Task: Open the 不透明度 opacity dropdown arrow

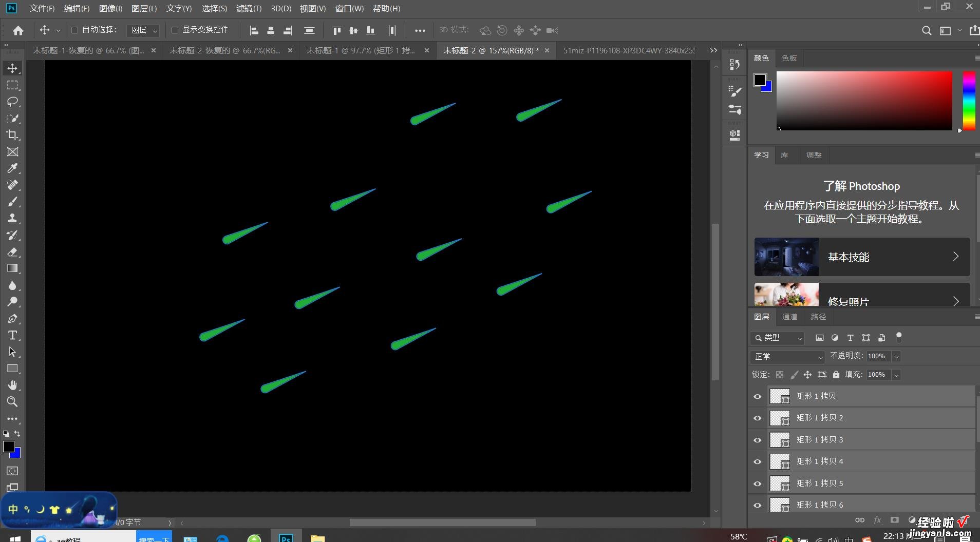Action: [896, 356]
